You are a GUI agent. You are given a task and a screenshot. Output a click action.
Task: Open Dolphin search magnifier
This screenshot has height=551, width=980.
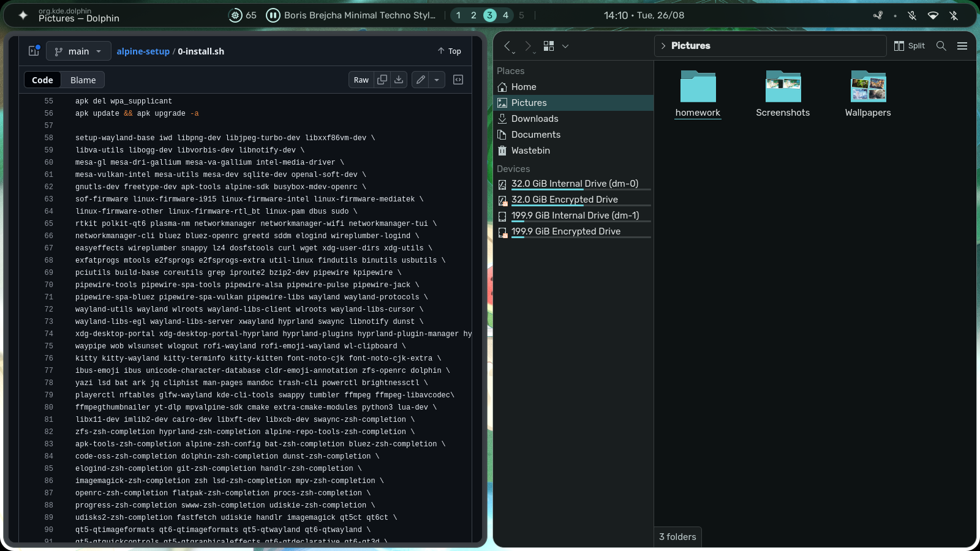pyautogui.click(x=941, y=46)
